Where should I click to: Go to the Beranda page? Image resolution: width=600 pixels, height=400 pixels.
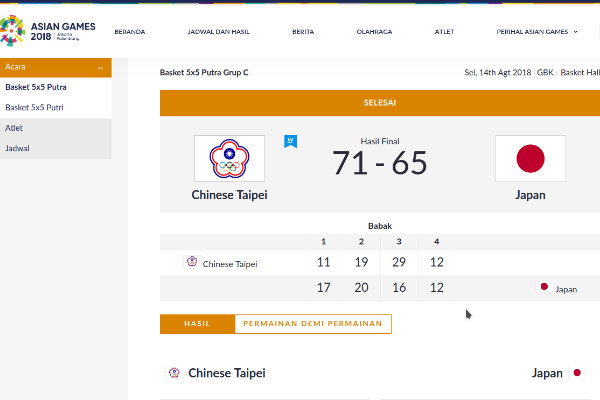(130, 32)
